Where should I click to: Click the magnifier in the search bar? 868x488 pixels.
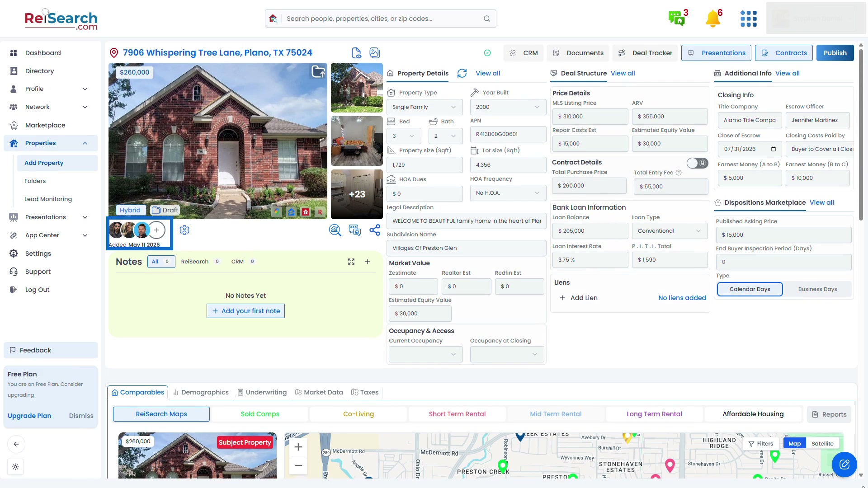(x=487, y=19)
